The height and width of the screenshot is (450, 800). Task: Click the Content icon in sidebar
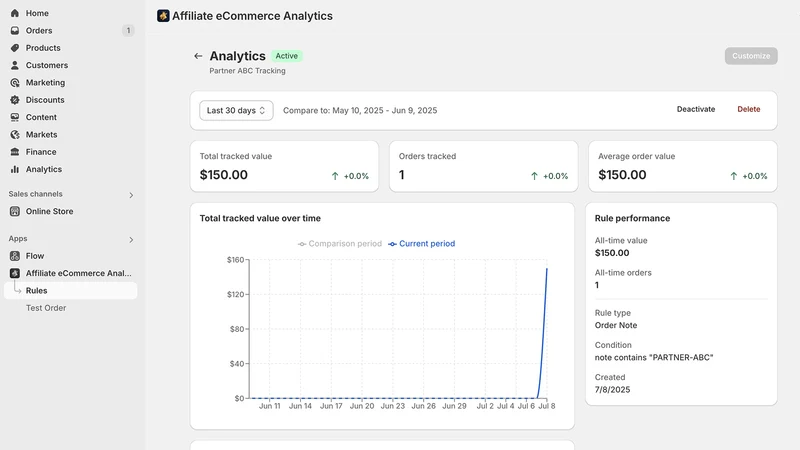(15, 117)
